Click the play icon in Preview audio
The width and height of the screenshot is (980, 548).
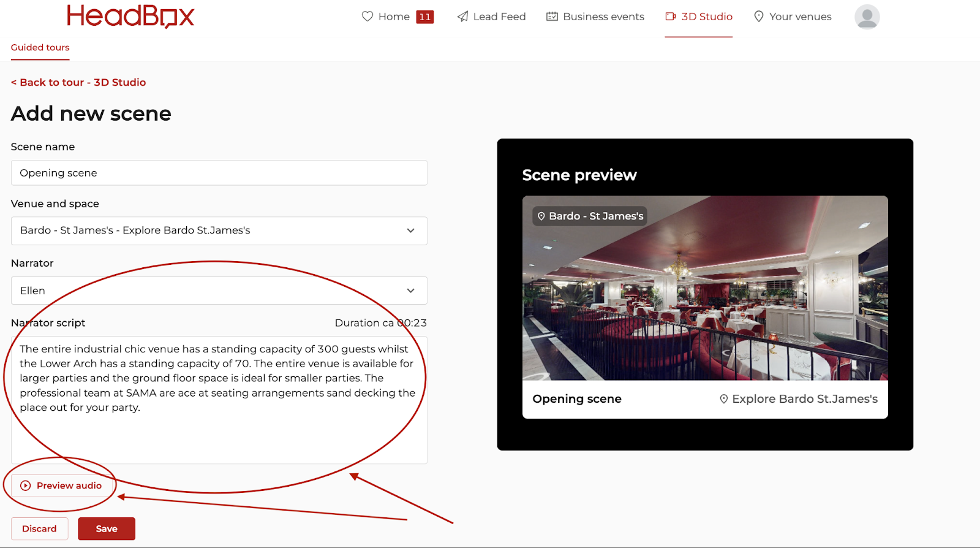(26, 485)
